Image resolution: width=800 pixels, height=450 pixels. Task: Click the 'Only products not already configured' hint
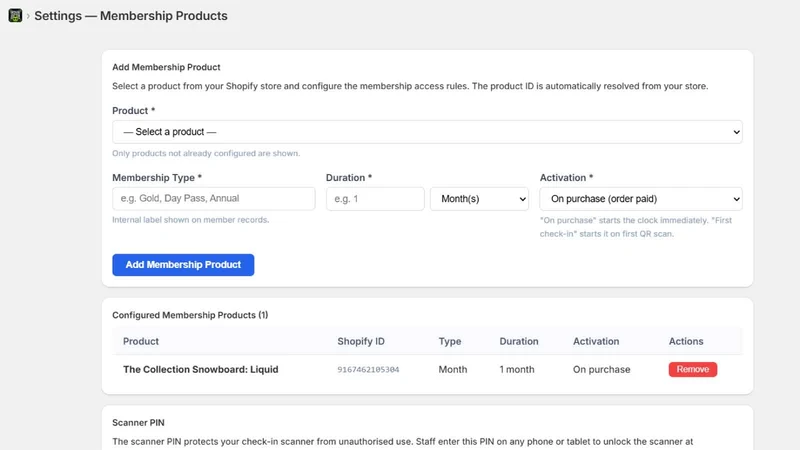pos(206,153)
